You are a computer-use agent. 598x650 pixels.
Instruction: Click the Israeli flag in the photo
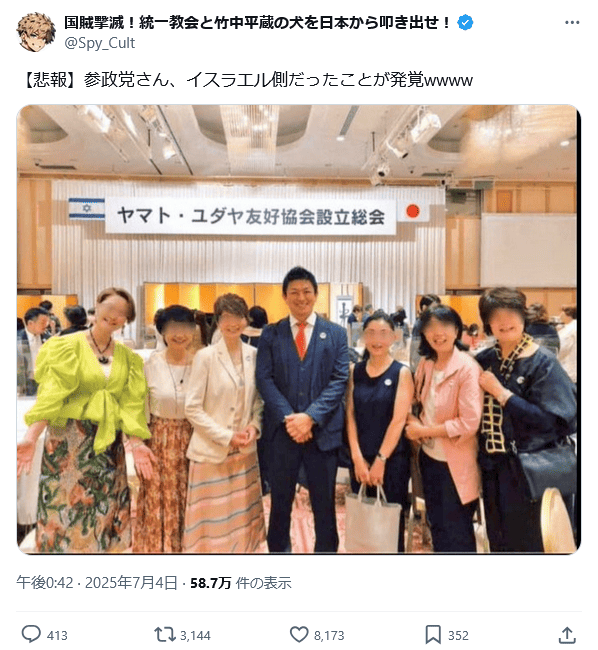pyautogui.click(x=87, y=209)
